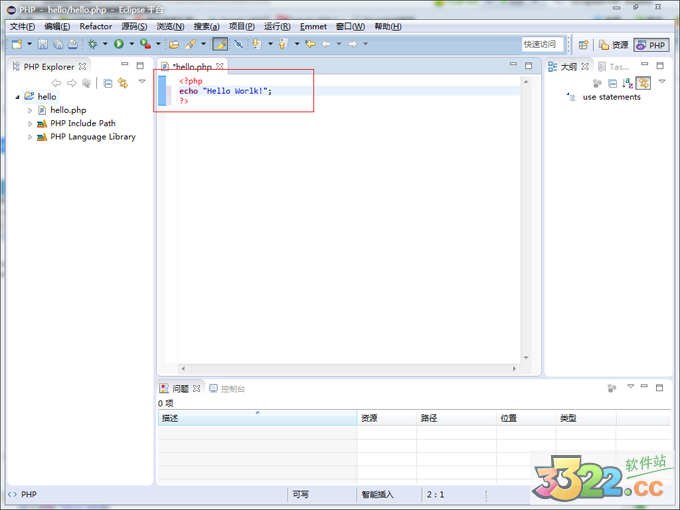This screenshot has height=510, width=680.
Task: Click the 快速访问 quick access field
Action: tap(539, 44)
